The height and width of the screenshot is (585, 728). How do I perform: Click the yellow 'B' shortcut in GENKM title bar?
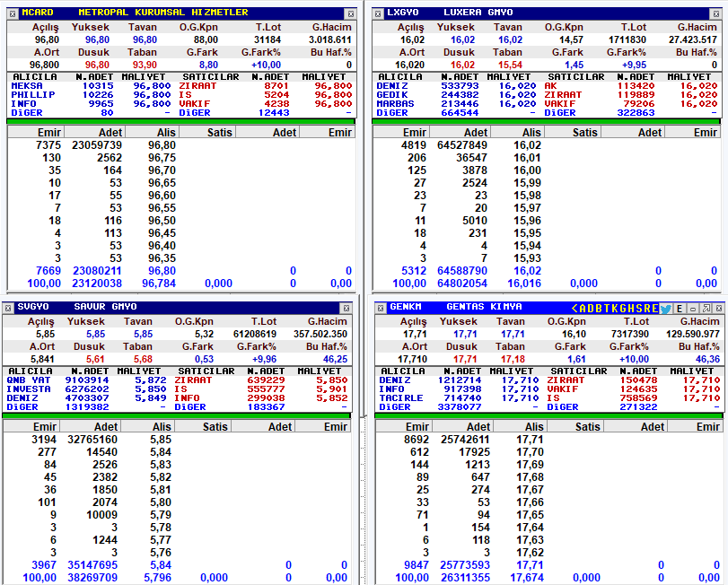coord(599,309)
